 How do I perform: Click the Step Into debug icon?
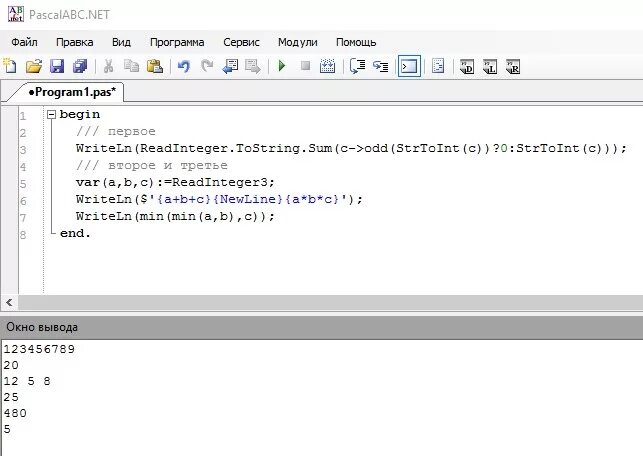381,66
